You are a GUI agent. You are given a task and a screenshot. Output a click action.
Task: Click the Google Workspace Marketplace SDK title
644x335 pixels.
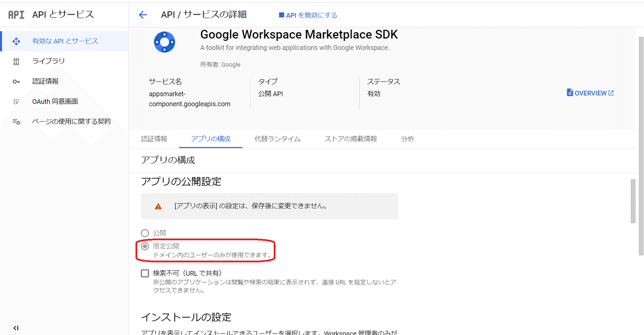(299, 35)
